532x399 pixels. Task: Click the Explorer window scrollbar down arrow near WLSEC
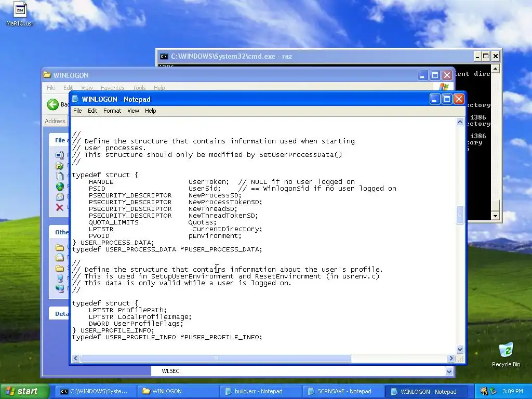click(449, 371)
